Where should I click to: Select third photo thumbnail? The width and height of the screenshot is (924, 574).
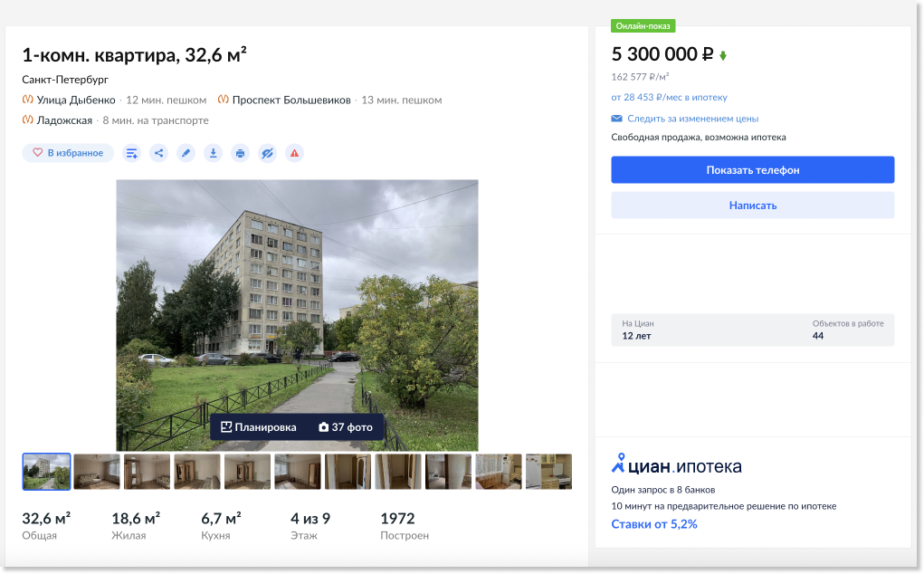click(147, 472)
